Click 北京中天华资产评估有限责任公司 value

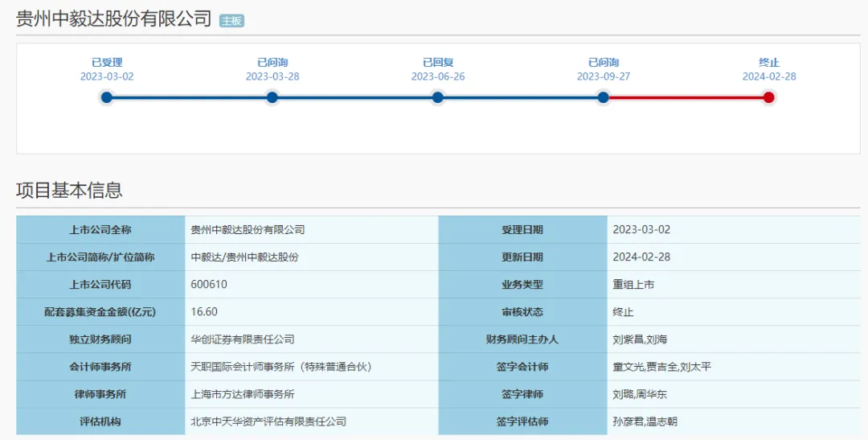tap(268, 421)
